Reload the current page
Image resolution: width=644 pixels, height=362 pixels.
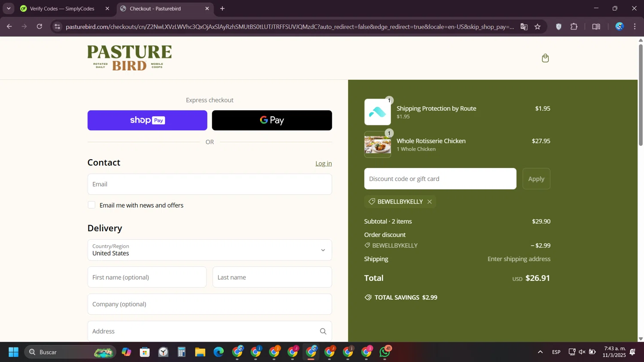click(x=39, y=27)
